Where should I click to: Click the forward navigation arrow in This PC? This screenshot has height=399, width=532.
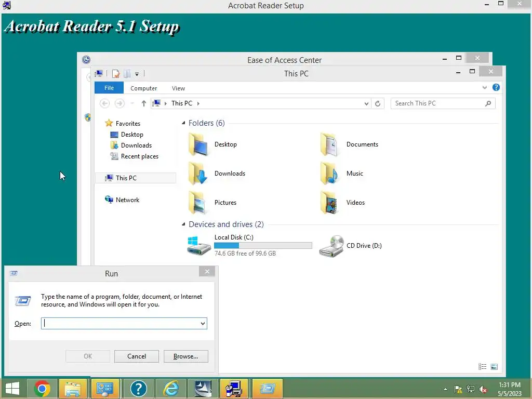[119, 103]
